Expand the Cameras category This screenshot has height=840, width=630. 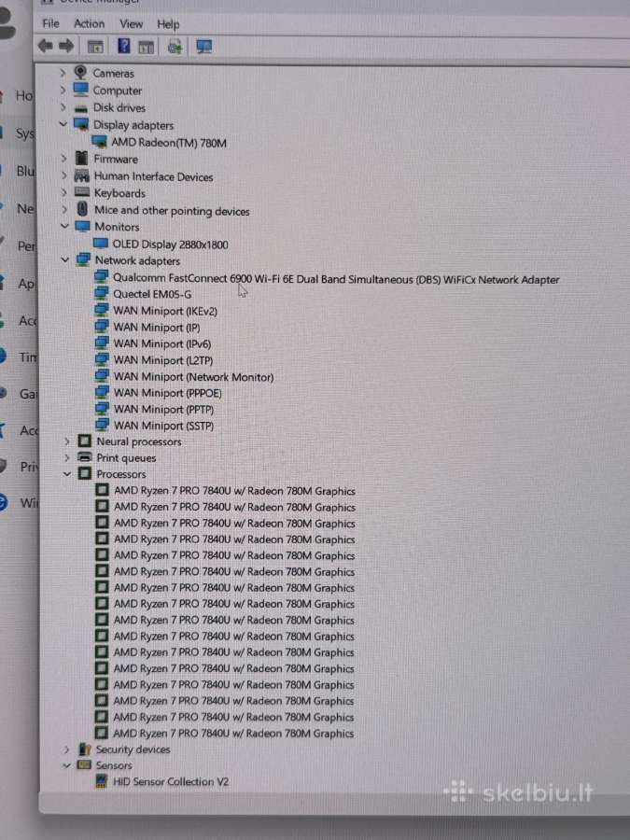tap(63, 72)
